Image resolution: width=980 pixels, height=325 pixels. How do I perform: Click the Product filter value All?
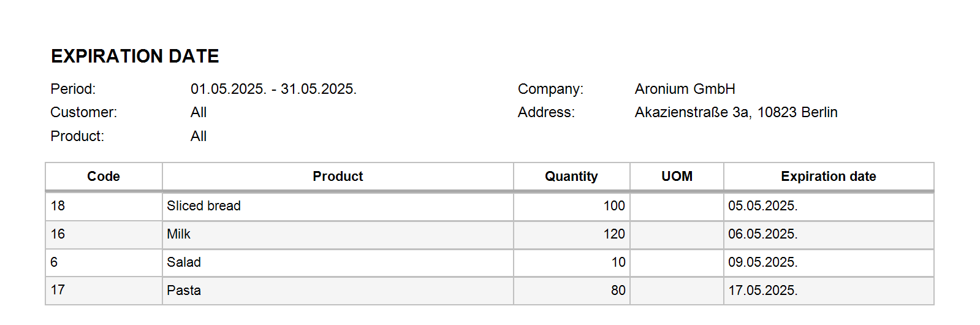pos(199,136)
